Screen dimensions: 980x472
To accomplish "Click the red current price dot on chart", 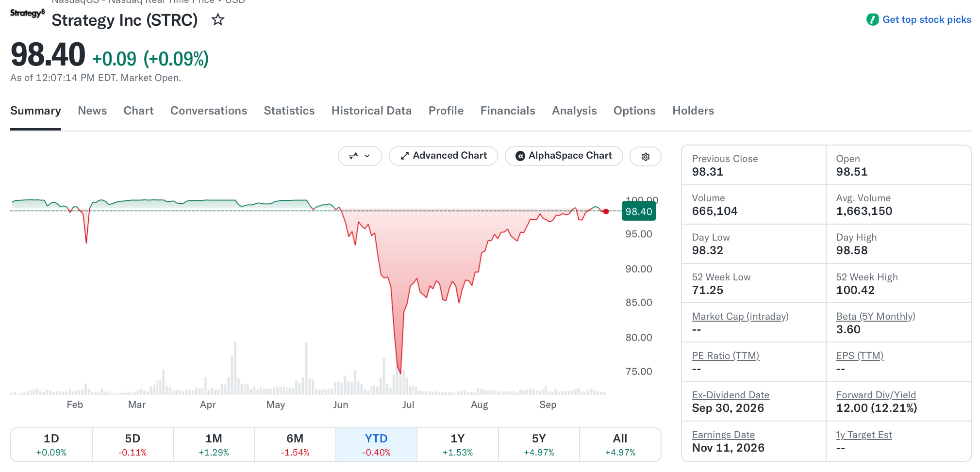I will pos(606,212).
